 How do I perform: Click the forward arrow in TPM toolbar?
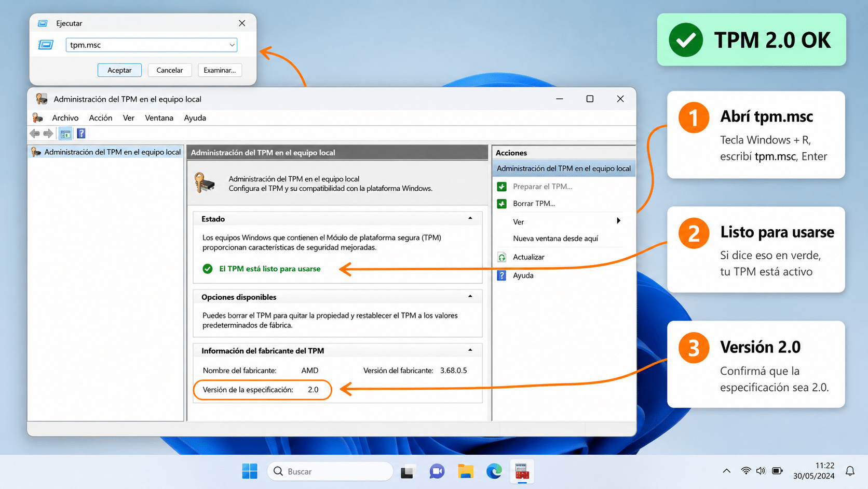(48, 134)
